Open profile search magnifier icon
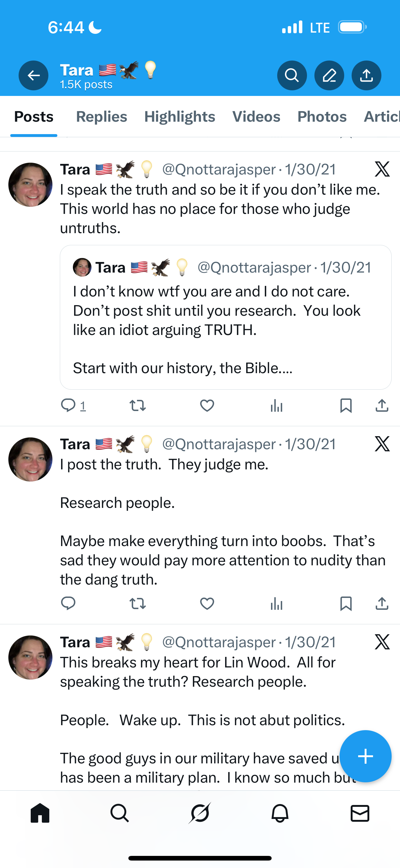Image resolution: width=400 pixels, height=868 pixels. point(291,75)
